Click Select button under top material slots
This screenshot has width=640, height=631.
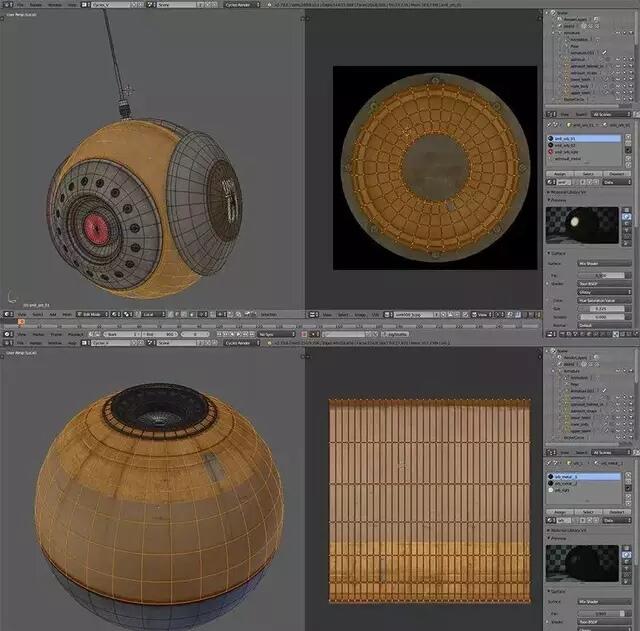pos(588,174)
